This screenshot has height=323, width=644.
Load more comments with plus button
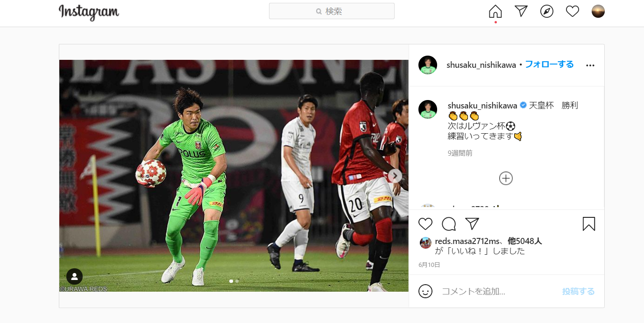pos(506,178)
